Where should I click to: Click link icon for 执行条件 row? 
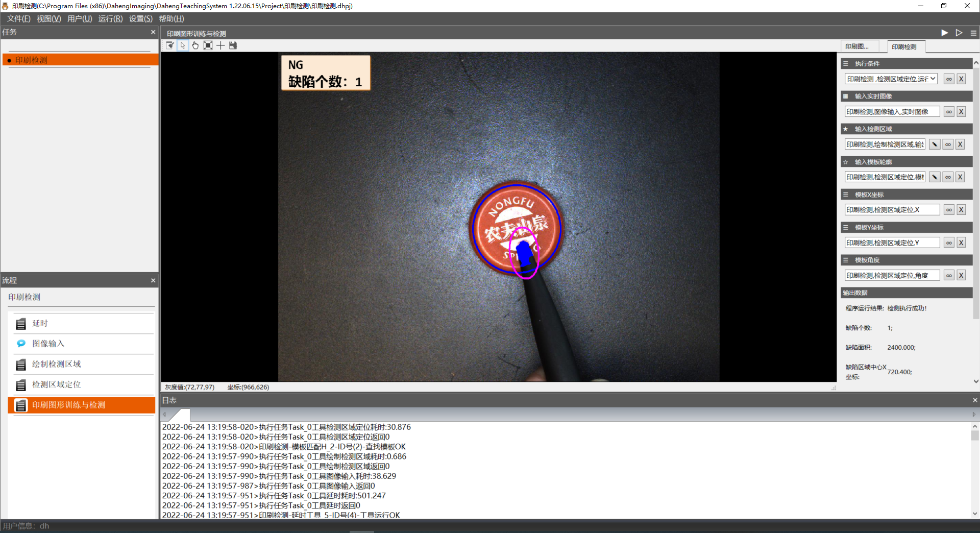pyautogui.click(x=949, y=79)
